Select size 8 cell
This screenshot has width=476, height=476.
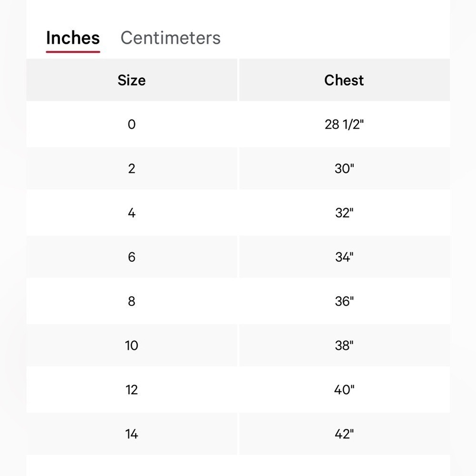coord(132,301)
